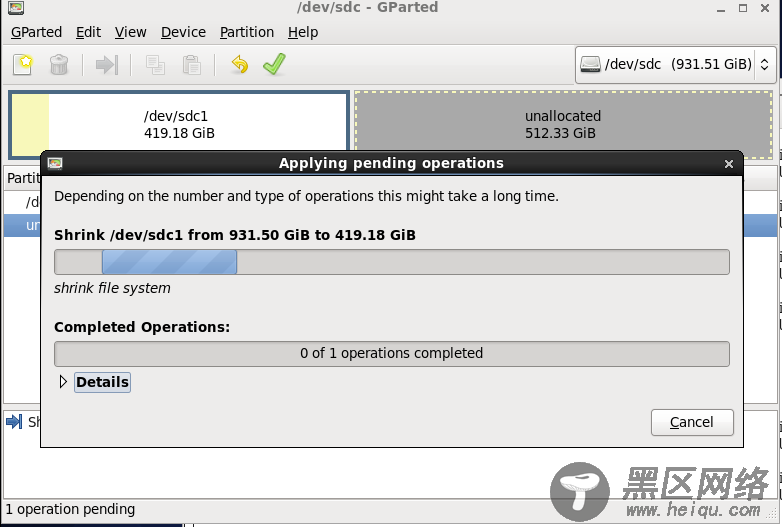Screen dimensions: 782x527
Task: Click the Copy partition toolbar icon
Action: tap(155, 65)
